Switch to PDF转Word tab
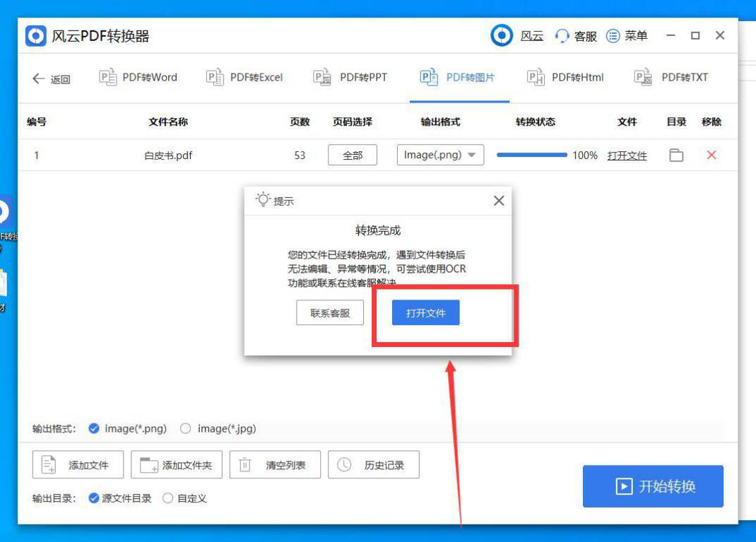Viewport: 756px width, 542px height. (138, 78)
